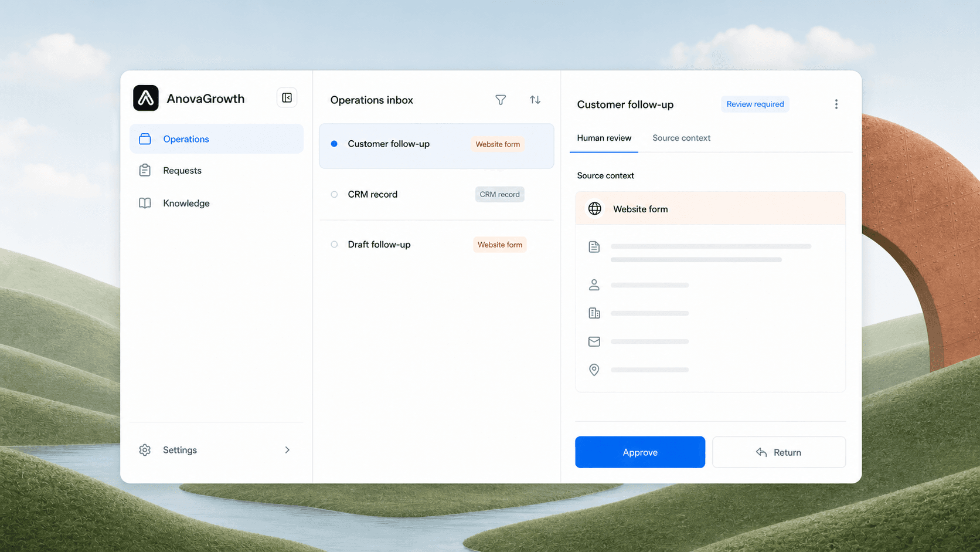Click the Return button
Viewport: 980px width, 552px height.
[x=779, y=452]
